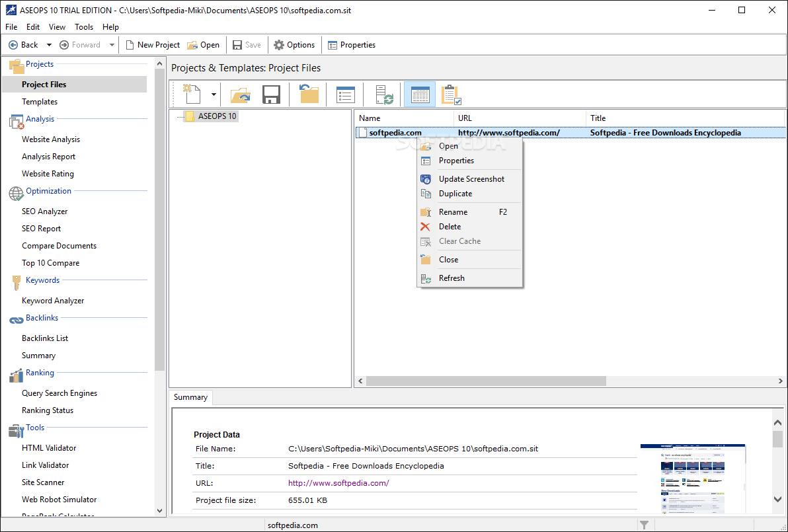Open the Tools menu
Screen dimensions: 788x532
coord(84,27)
